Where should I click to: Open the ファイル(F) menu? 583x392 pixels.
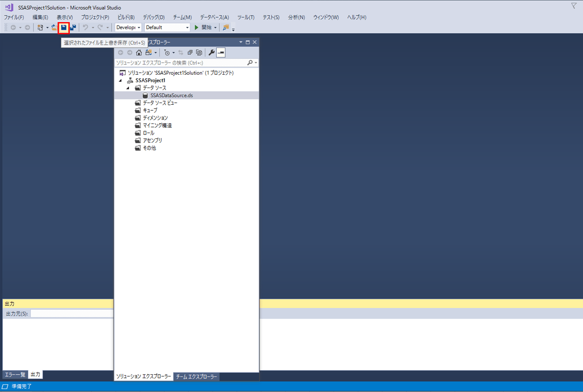coord(14,18)
